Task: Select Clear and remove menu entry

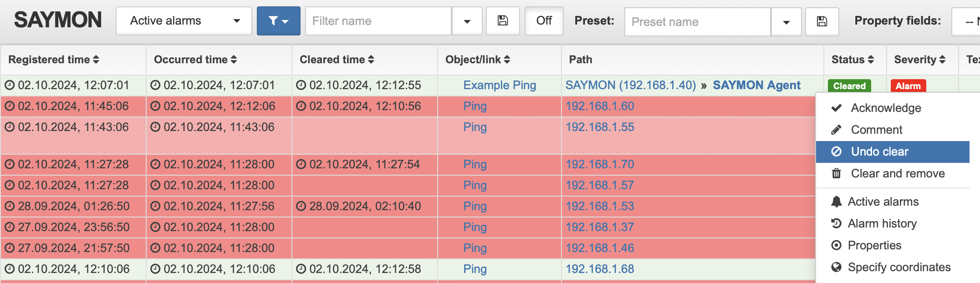Action: (x=893, y=173)
